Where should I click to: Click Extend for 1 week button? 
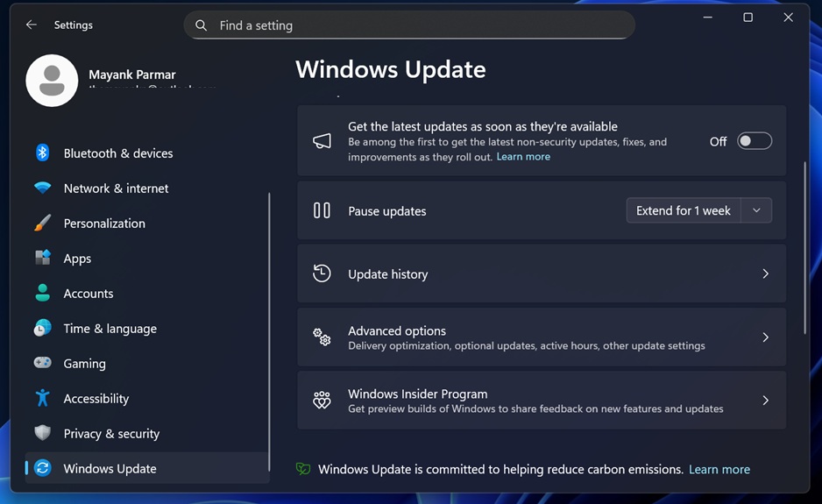click(683, 210)
